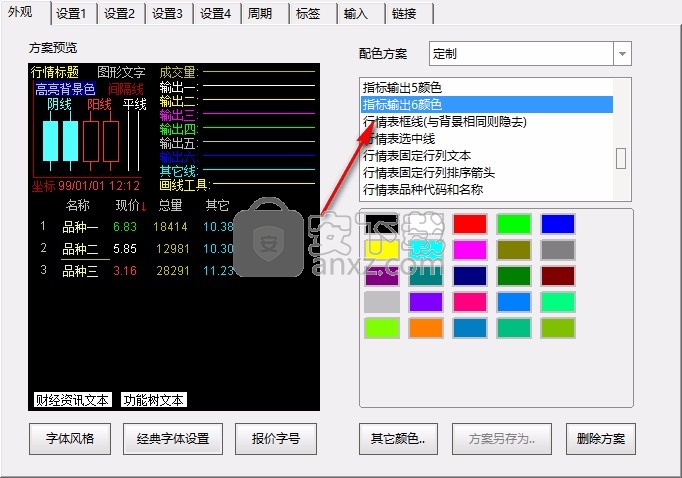Click 品种一 row in preview table

(x=80, y=227)
